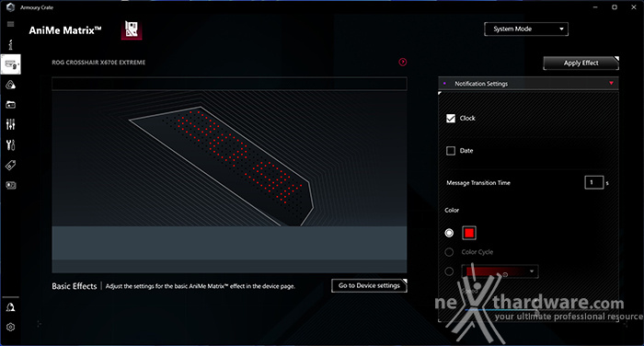Image resolution: width=644 pixels, height=346 pixels.
Task: Open the sliders tuning icon in sidebar
Action: (11, 124)
